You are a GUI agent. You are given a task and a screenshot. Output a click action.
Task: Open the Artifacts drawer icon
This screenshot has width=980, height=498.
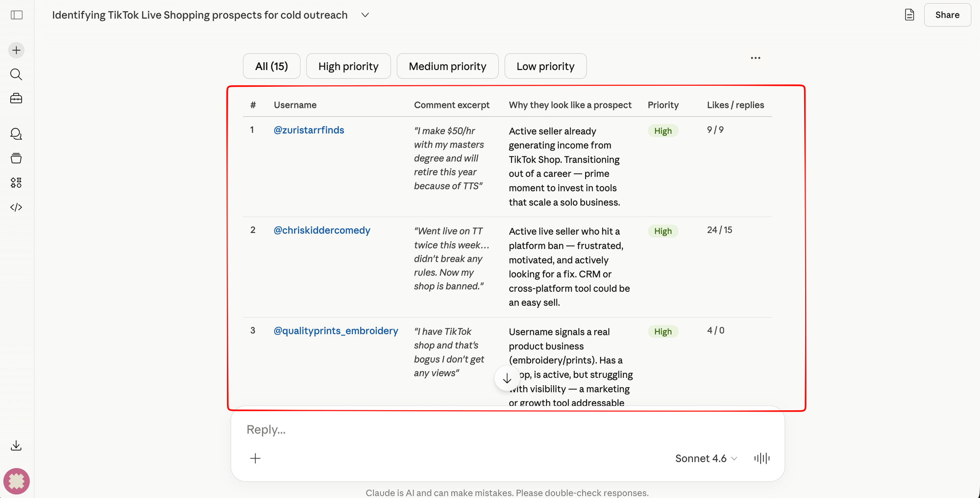tap(16, 158)
